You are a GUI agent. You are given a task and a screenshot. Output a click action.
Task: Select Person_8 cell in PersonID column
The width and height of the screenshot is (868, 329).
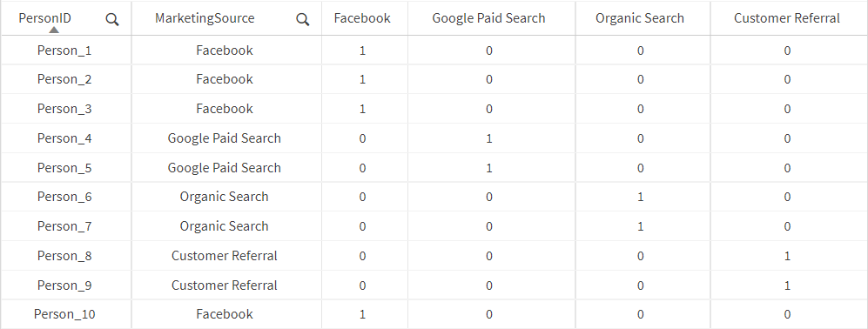tap(64, 256)
